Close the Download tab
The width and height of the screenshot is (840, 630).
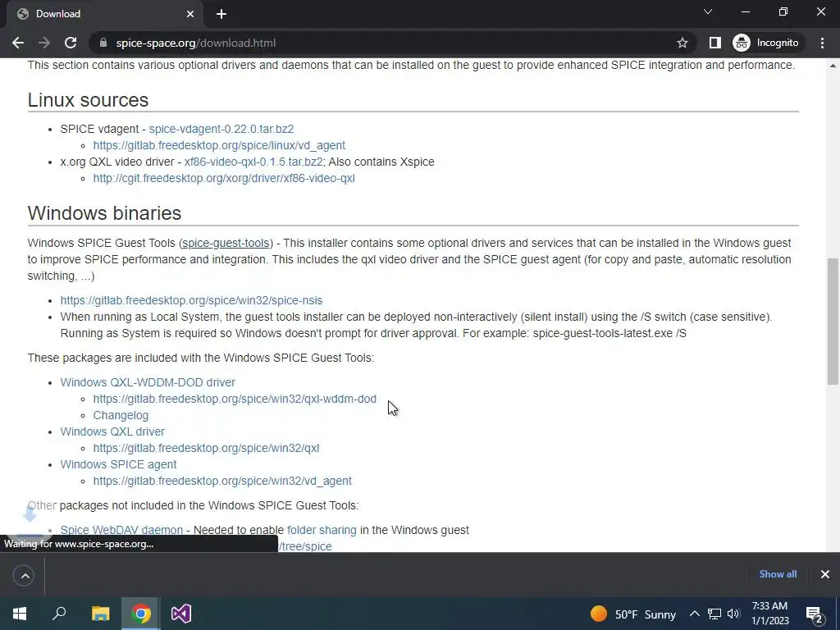click(190, 15)
